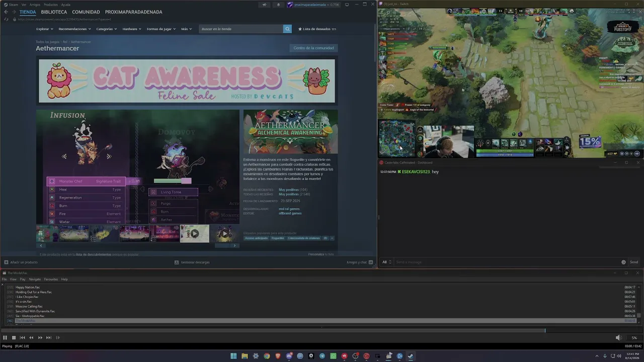
Task: Click the Buscar en la tienda field
Action: point(241,29)
